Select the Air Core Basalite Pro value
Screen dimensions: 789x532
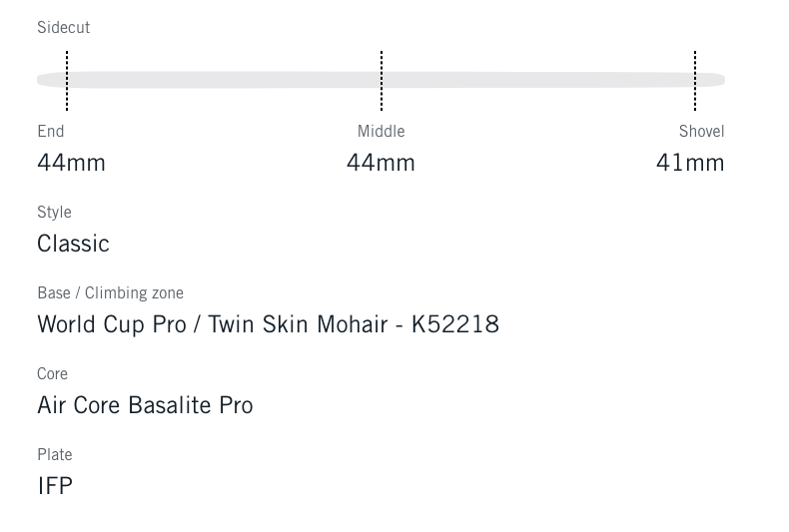[145, 405]
